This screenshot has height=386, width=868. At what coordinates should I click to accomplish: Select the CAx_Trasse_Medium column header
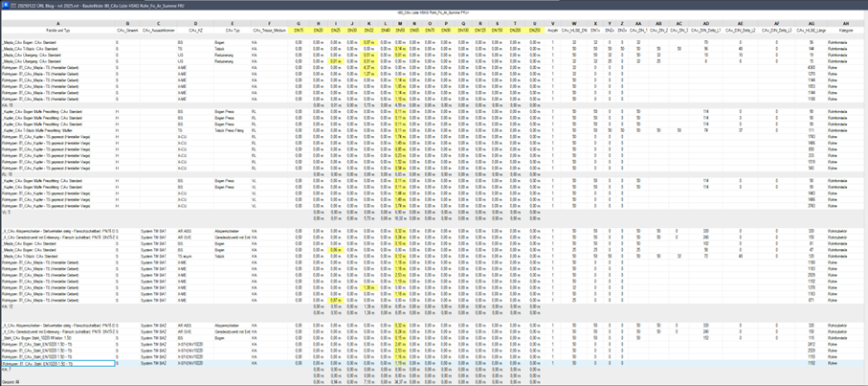[x=270, y=32]
